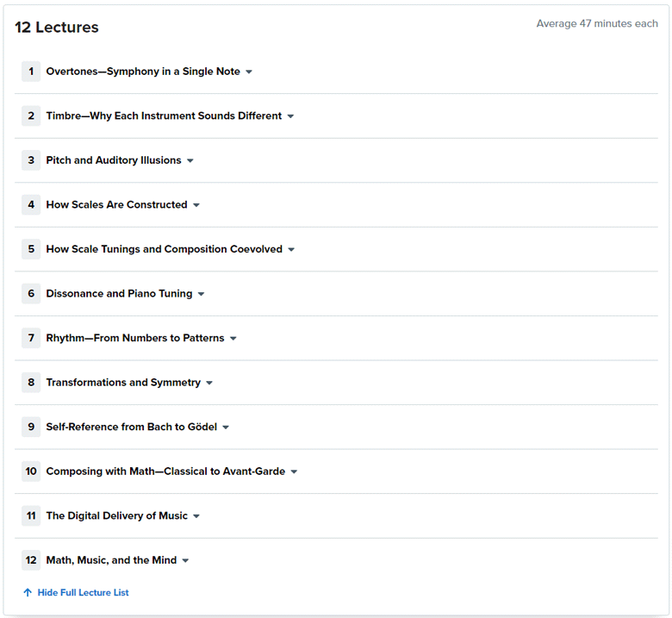Screen dimensions: 672x618
Task: Open 'Dissonance and Piano Tuning' title
Action: click(x=119, y=293)
